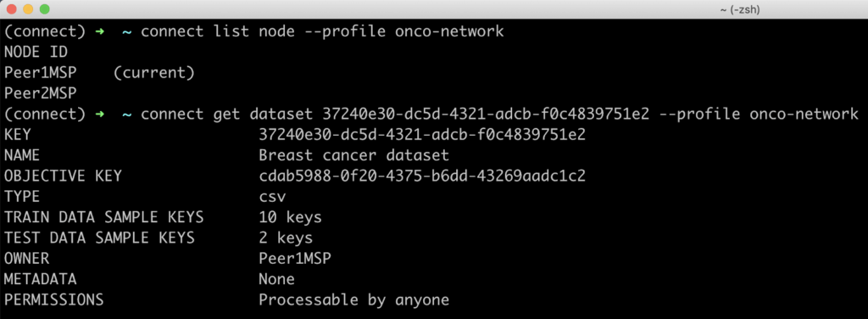Image resolution: width=868 pixels, height=319 pixels.
Task: Click the red close window button
Action: (12, 8)
